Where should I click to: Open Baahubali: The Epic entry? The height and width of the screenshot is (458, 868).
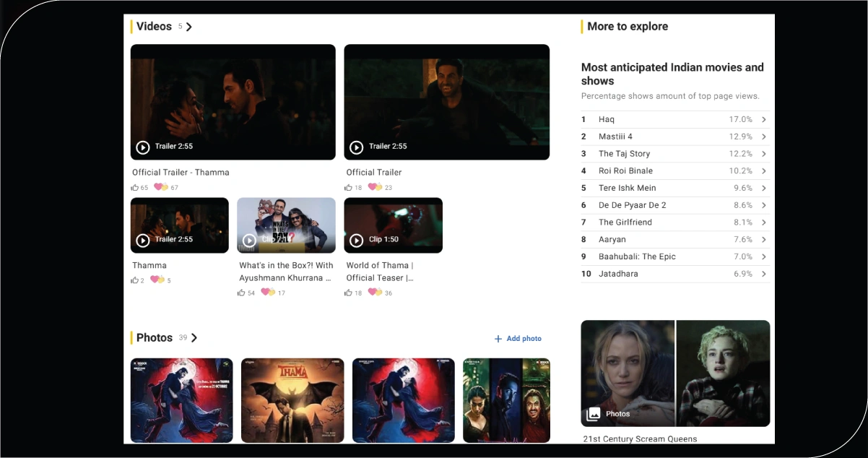[637, 256]
